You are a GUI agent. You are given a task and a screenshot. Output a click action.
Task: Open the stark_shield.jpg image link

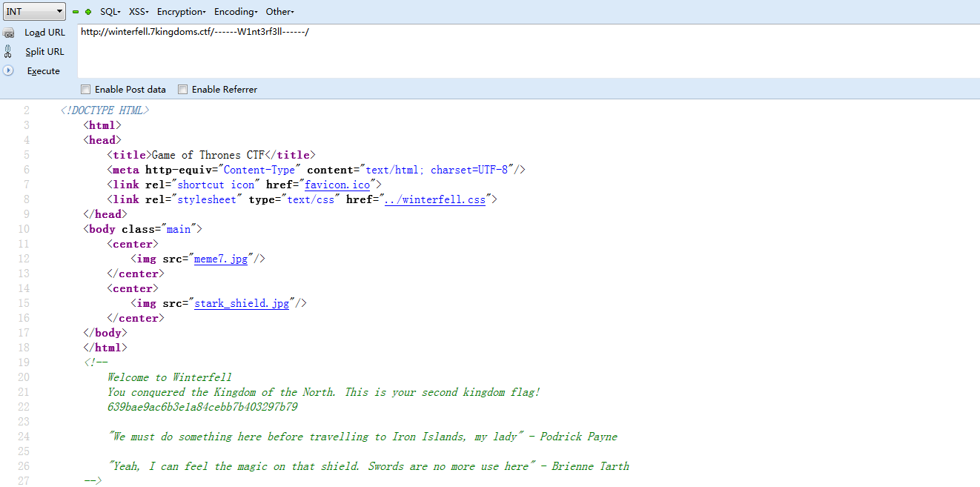tap(242, 303)
